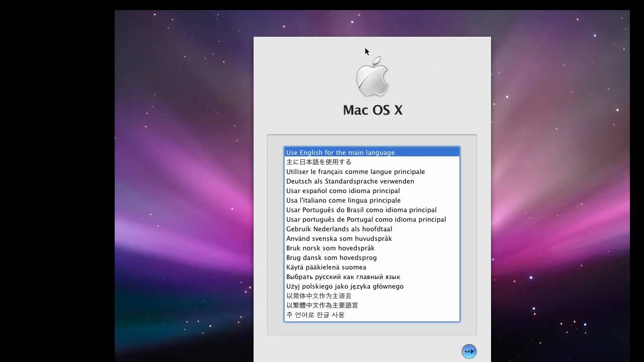Pick "Brug dansk som hovedsprog"

pos(372,257)
